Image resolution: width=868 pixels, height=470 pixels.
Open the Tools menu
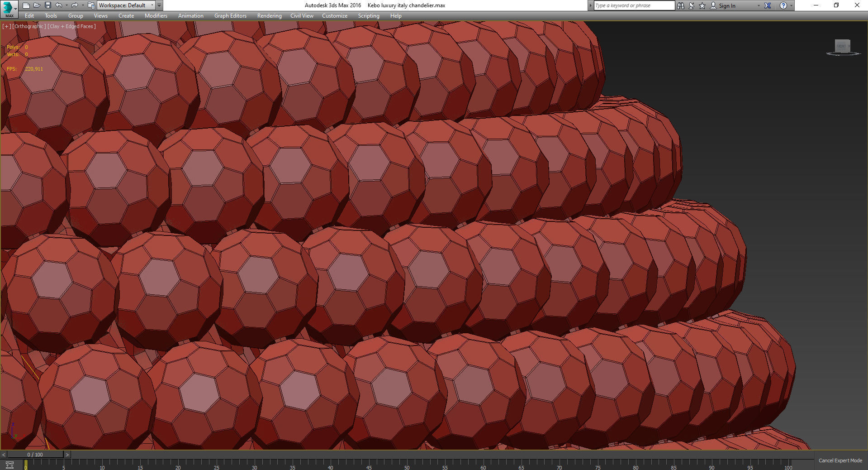tap(51, 16)
